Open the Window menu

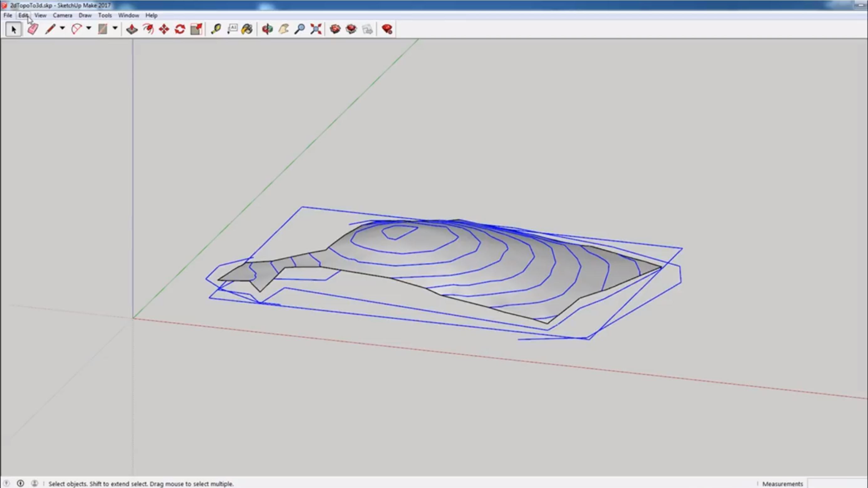click(x=128, y=15)
